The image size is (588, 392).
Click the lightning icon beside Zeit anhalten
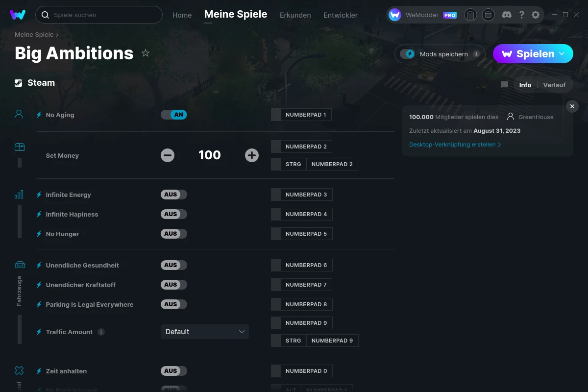[x=39, y=371]
